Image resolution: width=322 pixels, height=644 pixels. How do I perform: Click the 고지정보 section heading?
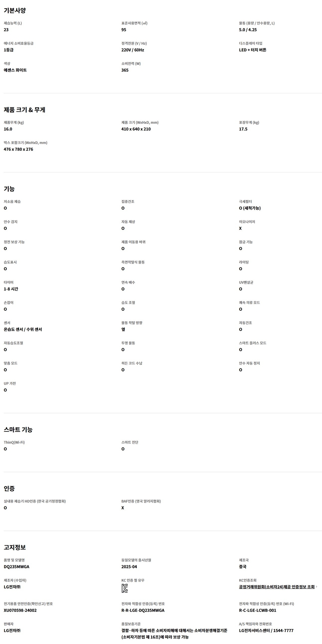[15, 547]
